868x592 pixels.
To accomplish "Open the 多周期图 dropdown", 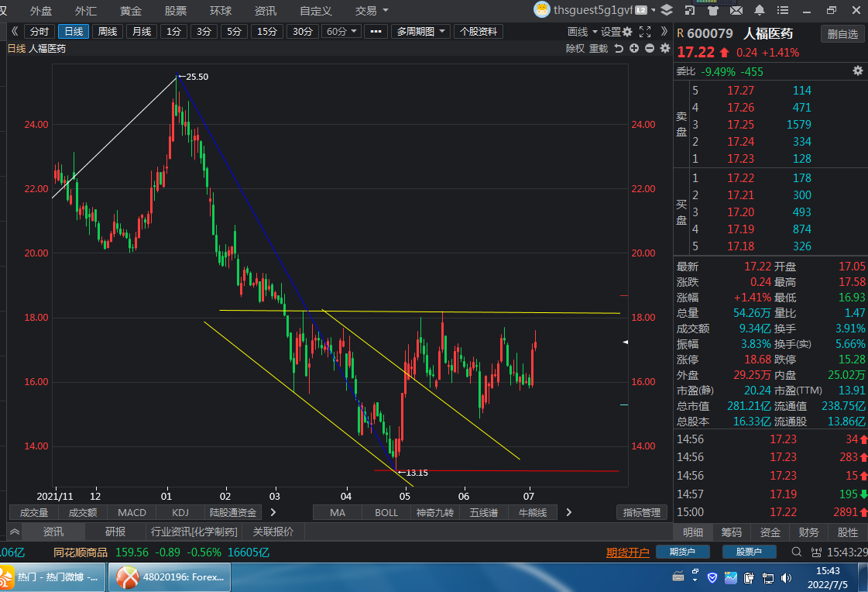I will [x=420, y=32].
